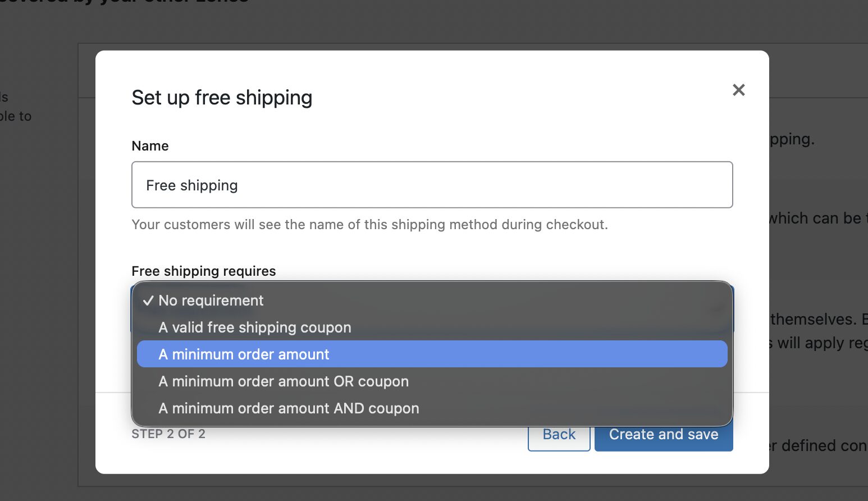Choose "A valid free shipping coupon"
This screenshot has width=868, height=501.
(x=254, y=327)
